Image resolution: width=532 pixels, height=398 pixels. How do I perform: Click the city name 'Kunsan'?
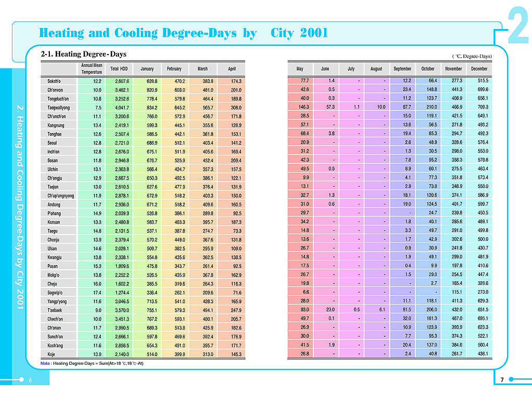pyautogui.click(x=54, y=223)
